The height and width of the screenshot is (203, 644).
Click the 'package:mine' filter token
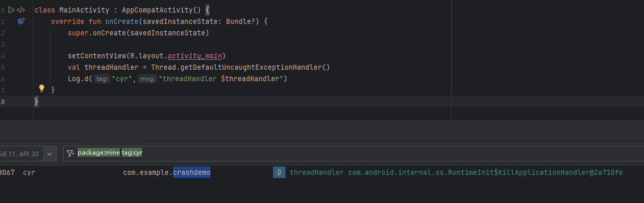click(x=98, y=153)
